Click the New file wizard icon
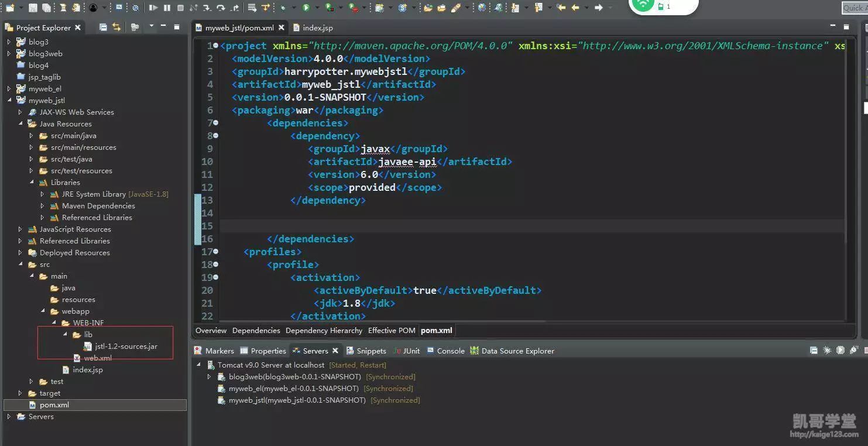Image resolution: width=868 pixels, height=446 pixels. tap(10, 8)
